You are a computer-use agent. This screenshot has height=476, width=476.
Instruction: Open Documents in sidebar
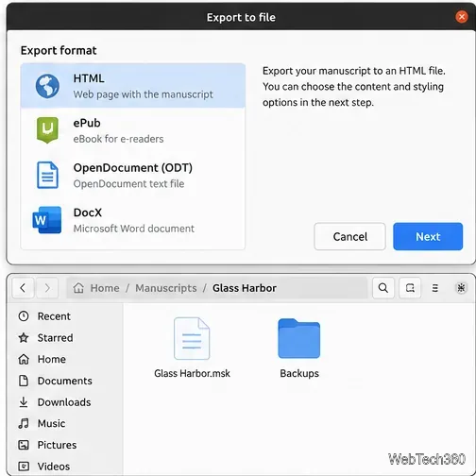64,381
